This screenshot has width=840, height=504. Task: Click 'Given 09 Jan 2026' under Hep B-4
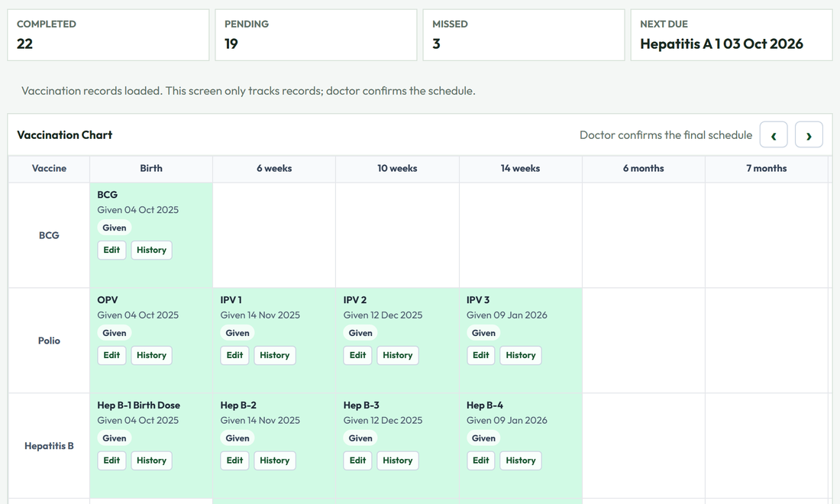[x=507, y=421]
